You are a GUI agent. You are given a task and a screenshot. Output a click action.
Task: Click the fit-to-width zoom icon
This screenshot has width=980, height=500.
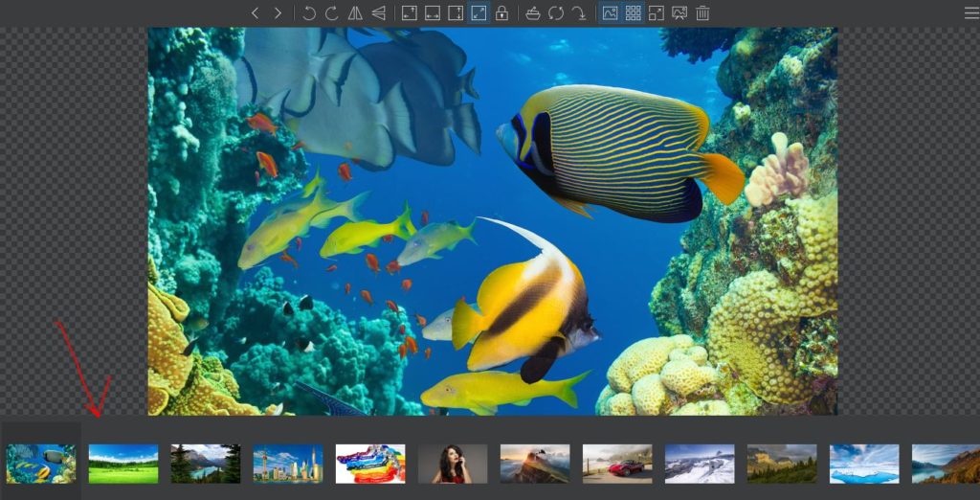coord(433,13)
